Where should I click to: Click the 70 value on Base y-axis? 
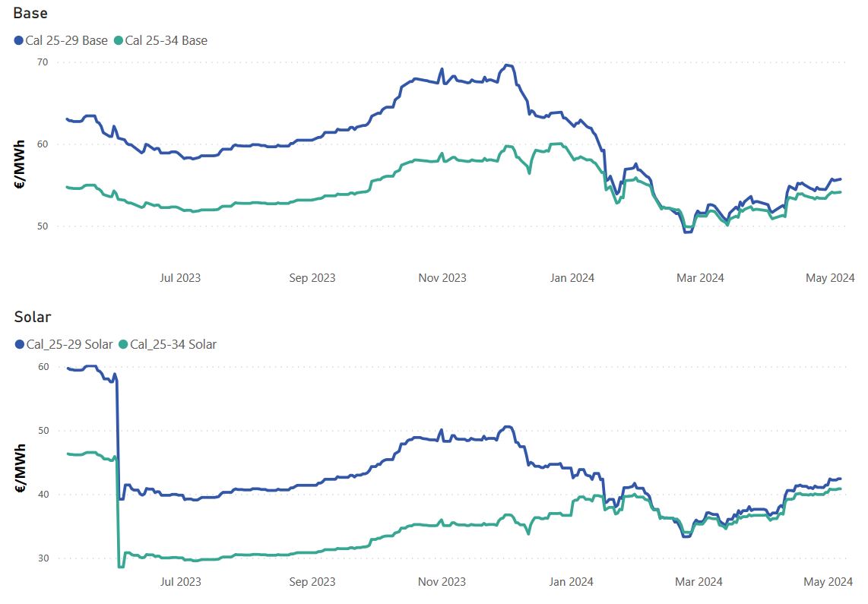point(43,62)
